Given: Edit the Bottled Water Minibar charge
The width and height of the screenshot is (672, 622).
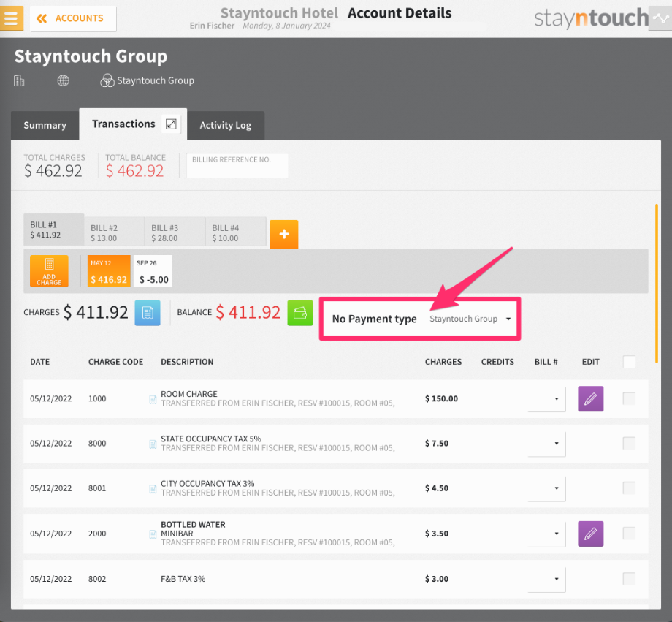Looking at the screenshot, I should pyautogui.click(x=591, y=534).
